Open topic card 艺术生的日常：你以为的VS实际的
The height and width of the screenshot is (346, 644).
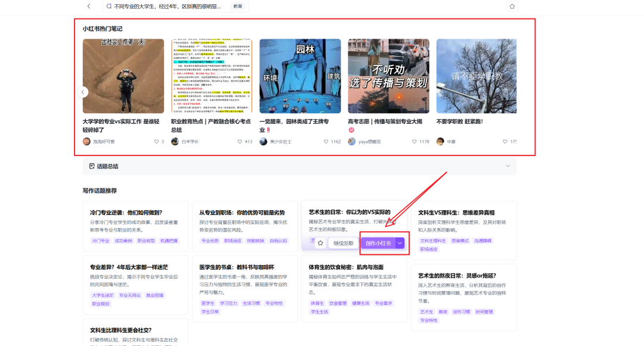click(x=354, y=226)
